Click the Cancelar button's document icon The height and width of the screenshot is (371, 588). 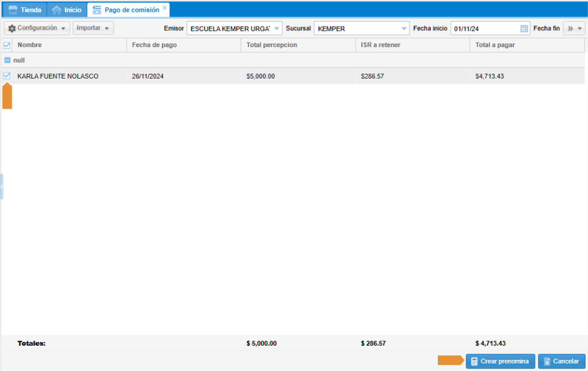545,361
